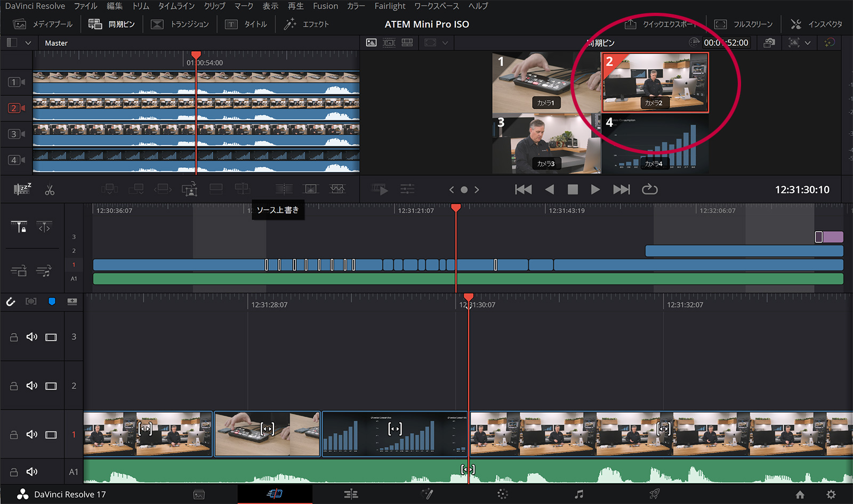The width and height of the screenshot is (853, 504).
Task: Enable sync bin camera track 3
Action: (x=16, y=134)
